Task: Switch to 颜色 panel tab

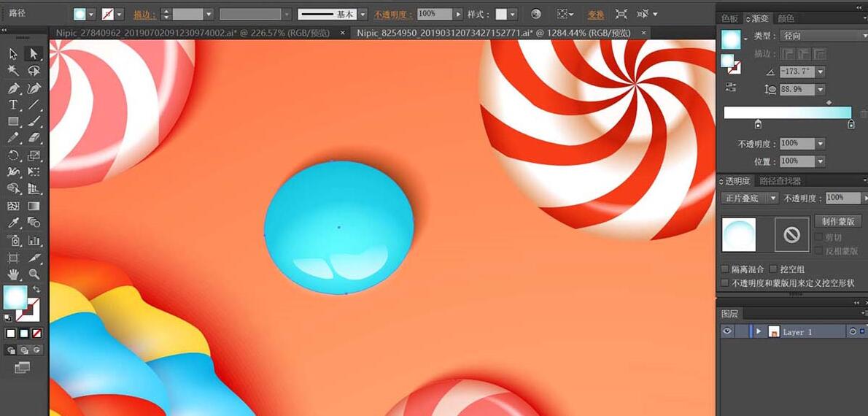Action: [786, 19]
